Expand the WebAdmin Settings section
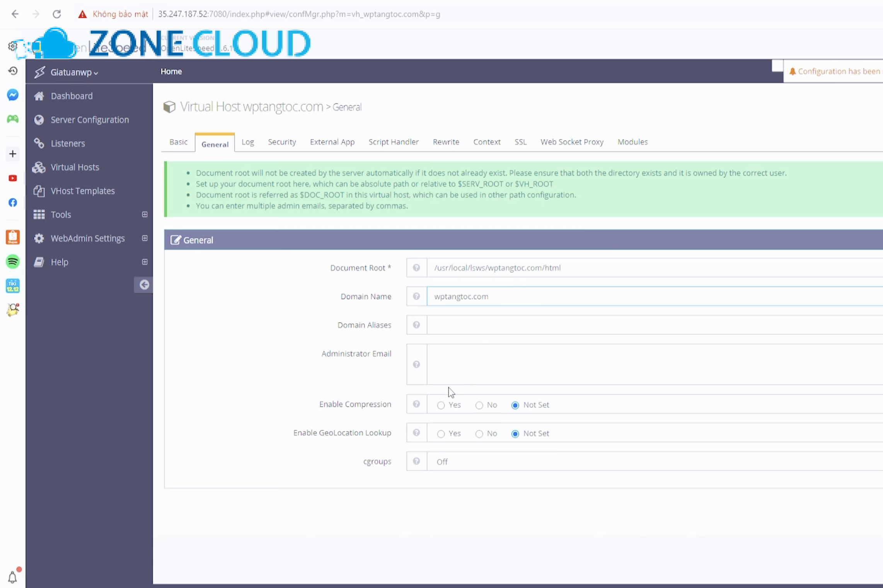The width and height of the screenshot is (883, 588). coord(145,238)
